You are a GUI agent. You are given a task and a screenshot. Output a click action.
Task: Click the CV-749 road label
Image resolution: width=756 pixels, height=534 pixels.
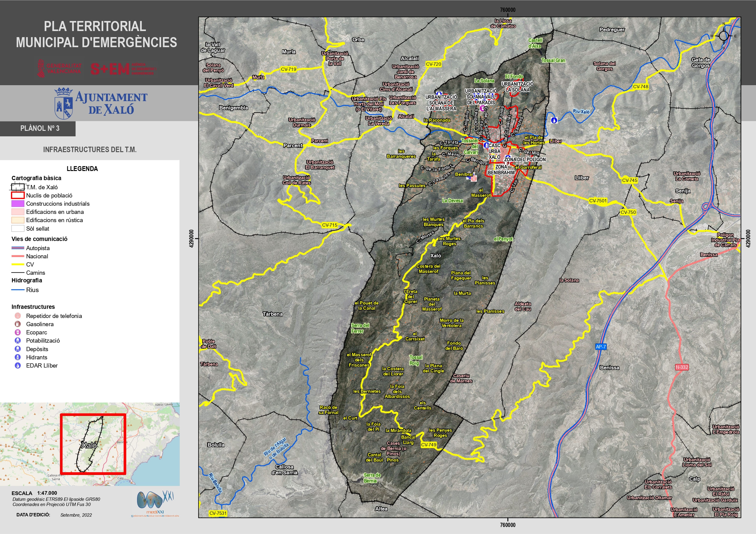point(429,445)
